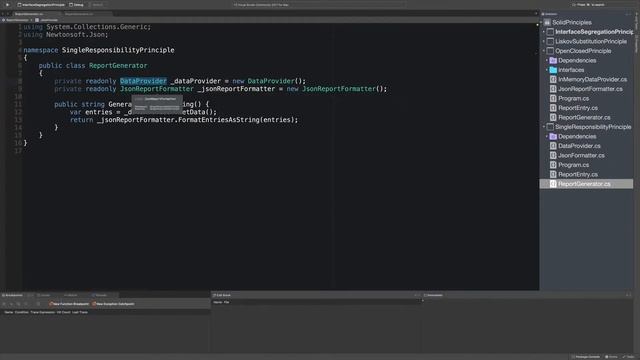Open Package Console from the status bar
Viewport: 640px width, 360px height.
tap(586, 357)
